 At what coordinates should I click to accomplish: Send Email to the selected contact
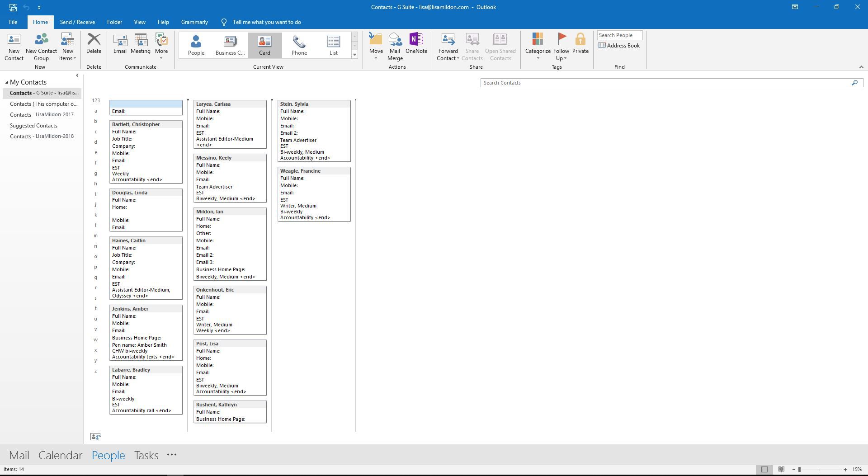[120, 44]
